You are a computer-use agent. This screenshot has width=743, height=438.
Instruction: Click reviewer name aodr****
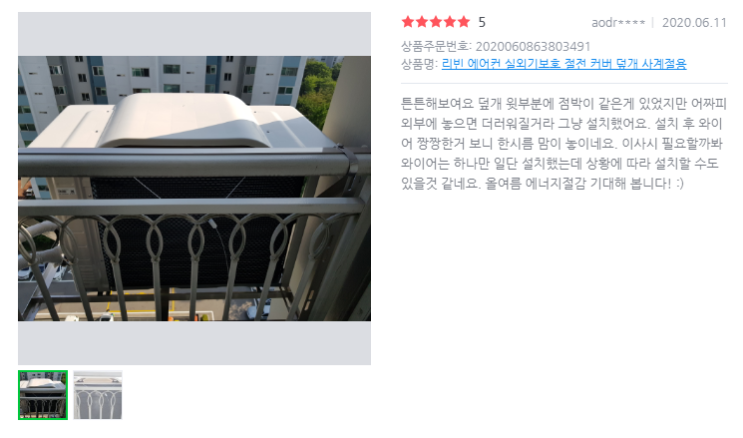[x=618, y=22]
